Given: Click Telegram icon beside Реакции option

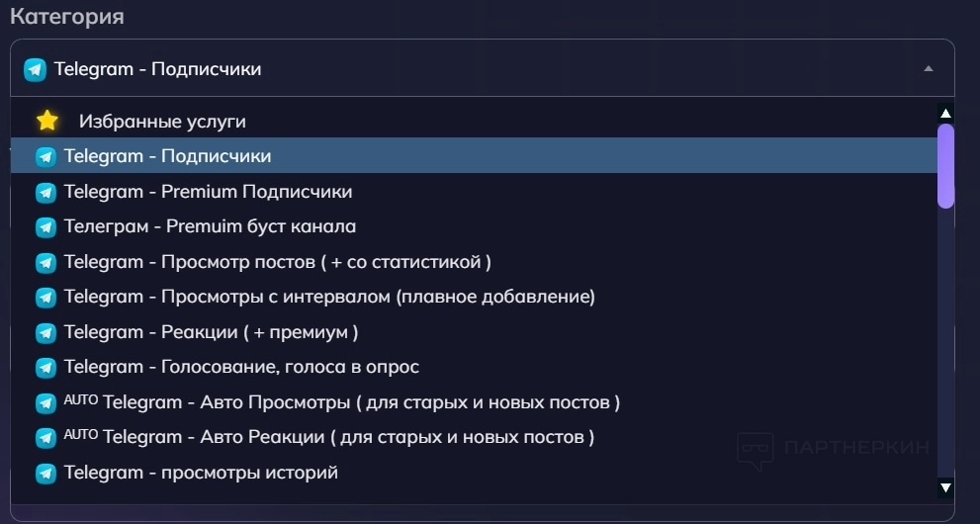Looking at the screenshot, I should 45,333.
